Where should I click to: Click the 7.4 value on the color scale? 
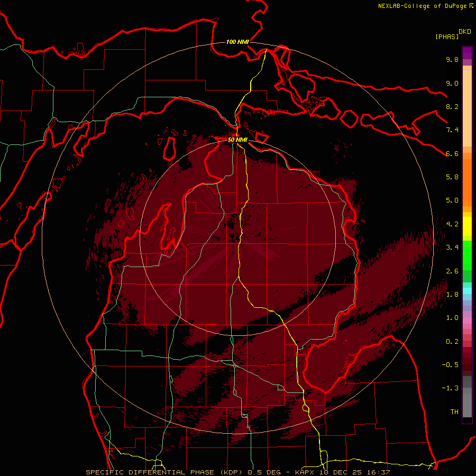452,130
